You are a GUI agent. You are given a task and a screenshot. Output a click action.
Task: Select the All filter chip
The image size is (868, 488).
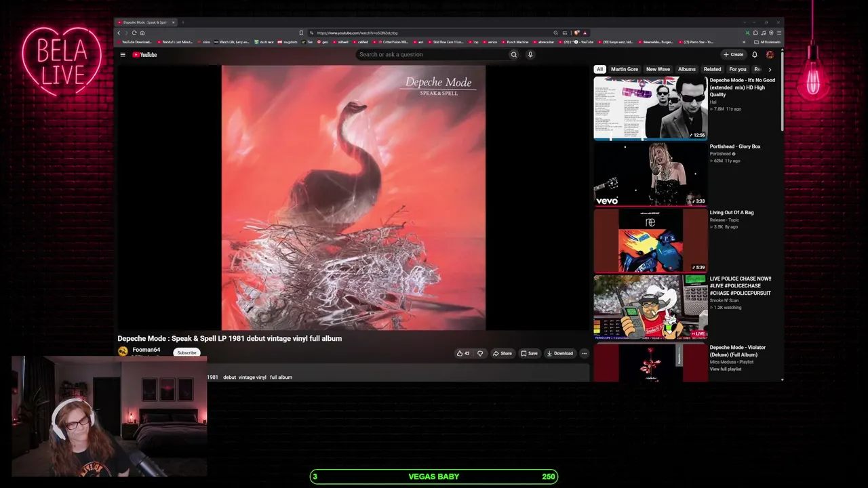tap(599, 69)
